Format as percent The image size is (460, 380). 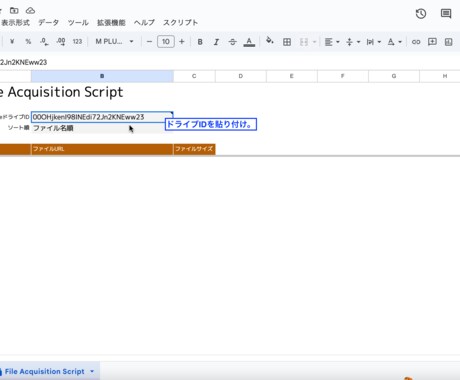(28, 42)
